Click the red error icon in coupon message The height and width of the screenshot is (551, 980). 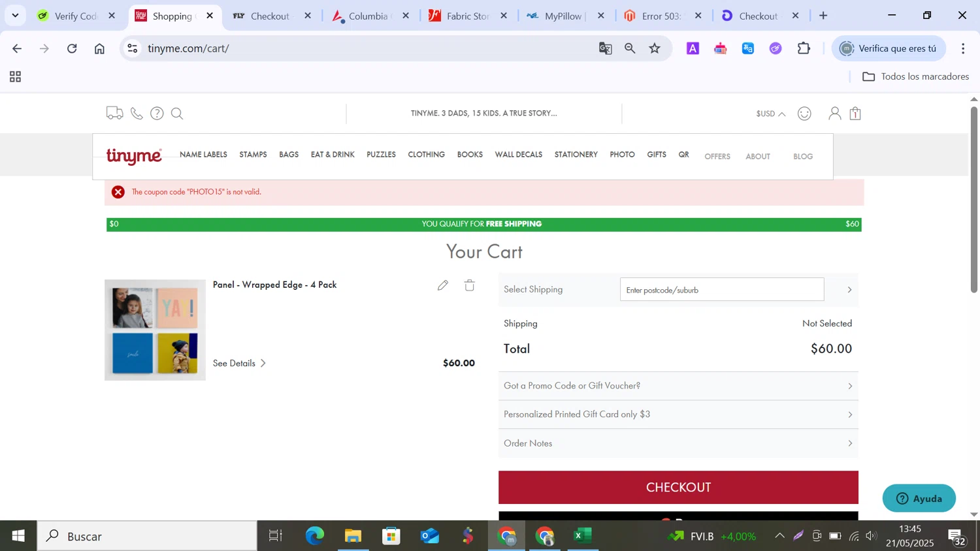click(x=118, y=192)
